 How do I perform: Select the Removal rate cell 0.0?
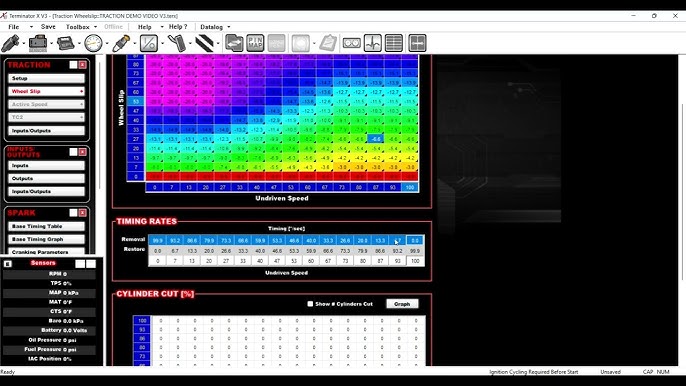coord(415,240)
